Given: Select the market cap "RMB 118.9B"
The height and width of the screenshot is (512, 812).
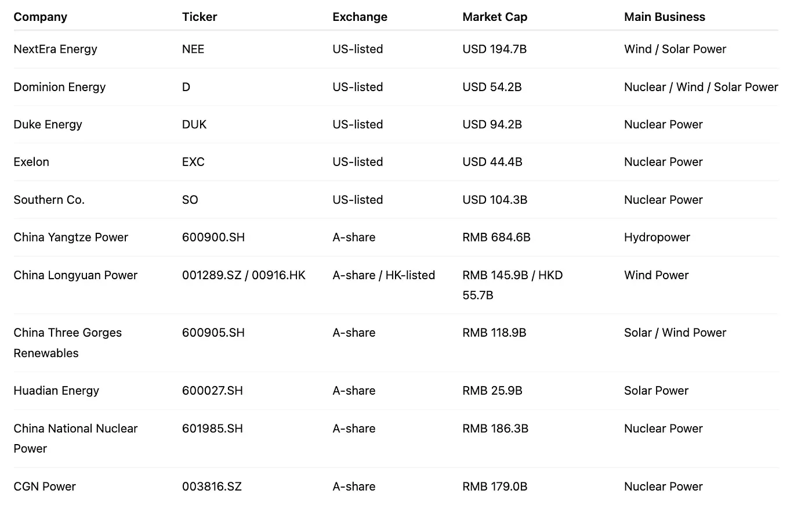Looking at the screenshot, I should click(x=494, y=333).
